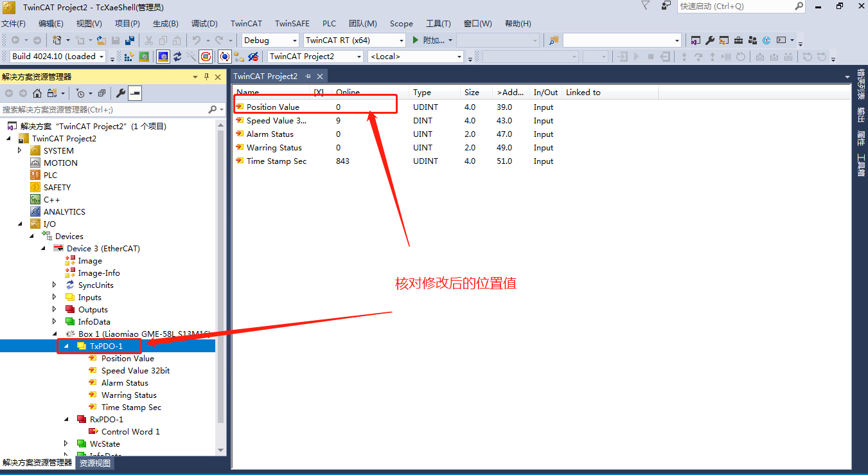This screenshot has height=475, width=868.
Task: Click the Find in Files icon
Action: (x=554, y=40)
